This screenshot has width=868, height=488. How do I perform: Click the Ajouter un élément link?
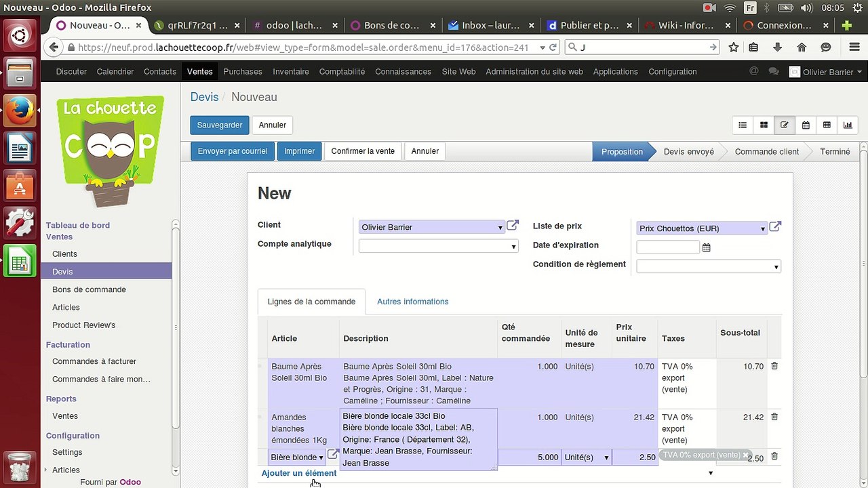[x=299, y=473]
